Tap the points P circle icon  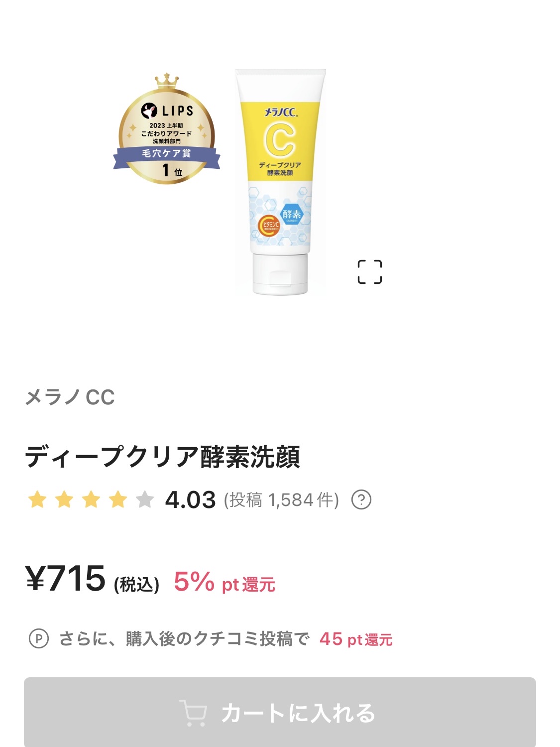39,638
